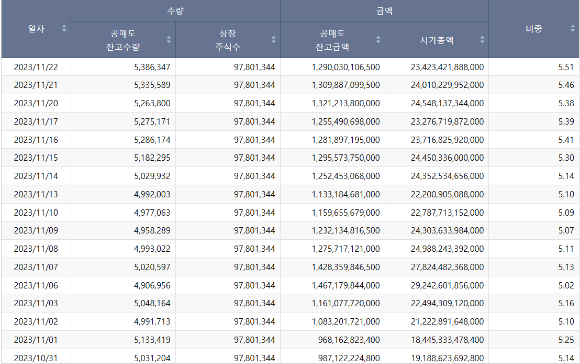Click listed shares 97,801,344 in 2023/11/22 row
The image size is (580, 364).
point(254,67)
